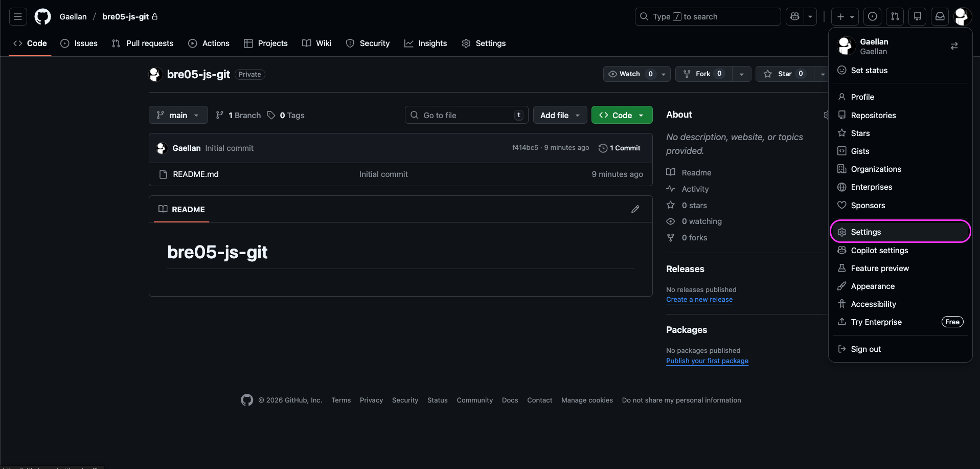Open the site navigation hamburger icon

click(18, 16)
